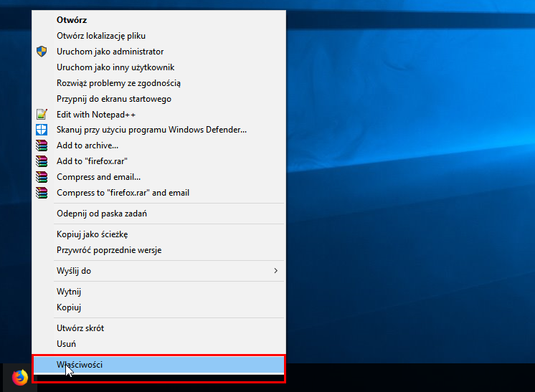Image resolution: width=535 pixels, height=392 pixels.
Task: Click Edit with Notepad++ entry
Action: pyautogui.click(x=158, y=115)
